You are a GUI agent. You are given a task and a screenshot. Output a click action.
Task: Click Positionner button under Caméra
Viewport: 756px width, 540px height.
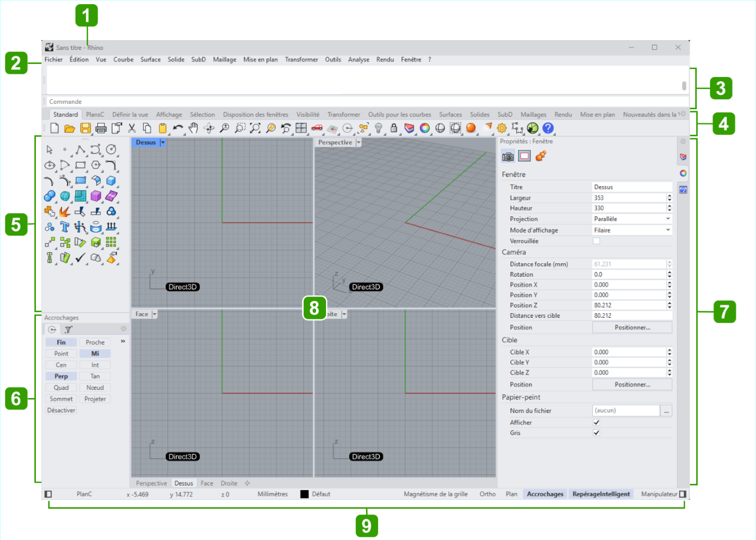pyautogui.click(x=632, y=327)
